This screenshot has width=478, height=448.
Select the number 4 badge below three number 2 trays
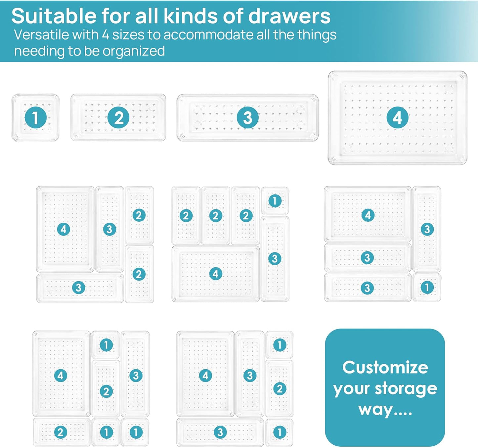coord(216,274)
